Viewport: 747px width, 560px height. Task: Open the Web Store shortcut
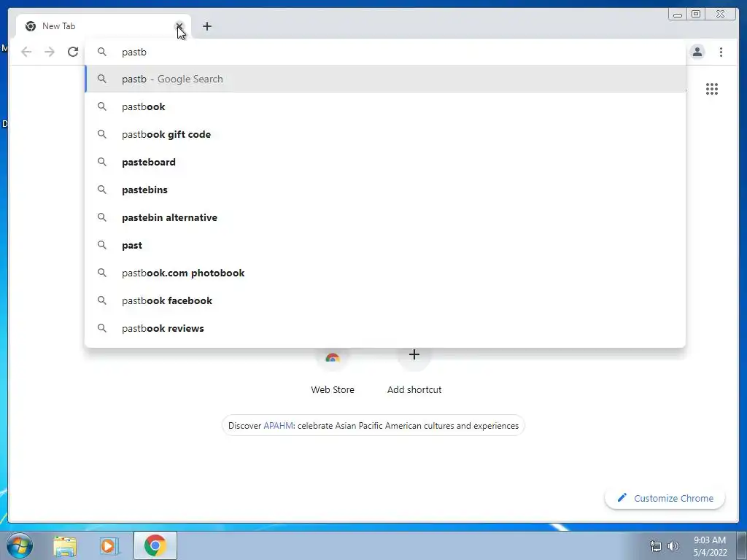point(333,373)
